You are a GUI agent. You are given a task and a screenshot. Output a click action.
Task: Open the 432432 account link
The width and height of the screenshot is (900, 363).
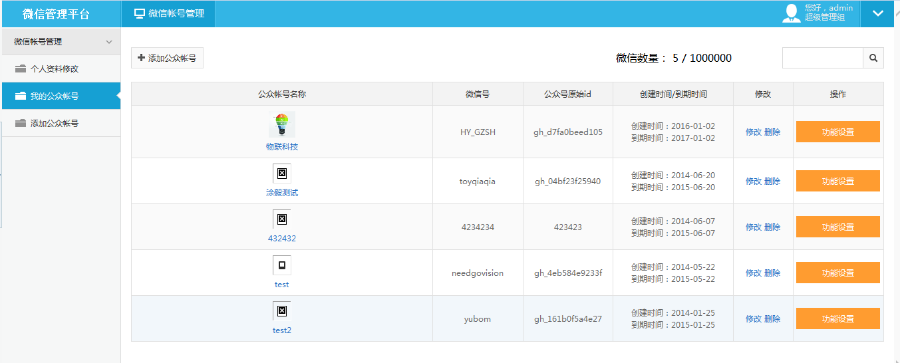pyautogui.click(x=282, y=238)
